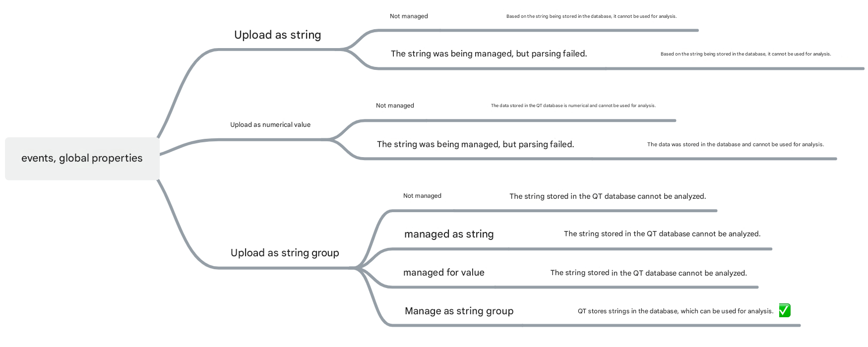This screenshot has width=868, height=347.
Task: Select the 'Upload as numerical value' node
Action: (270, 125)
